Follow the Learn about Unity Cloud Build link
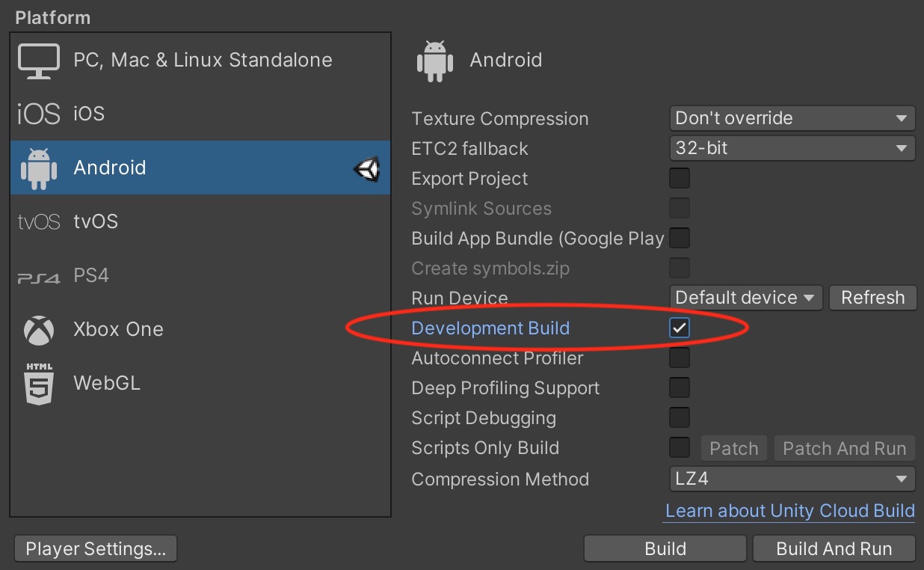 click(790, 511)
